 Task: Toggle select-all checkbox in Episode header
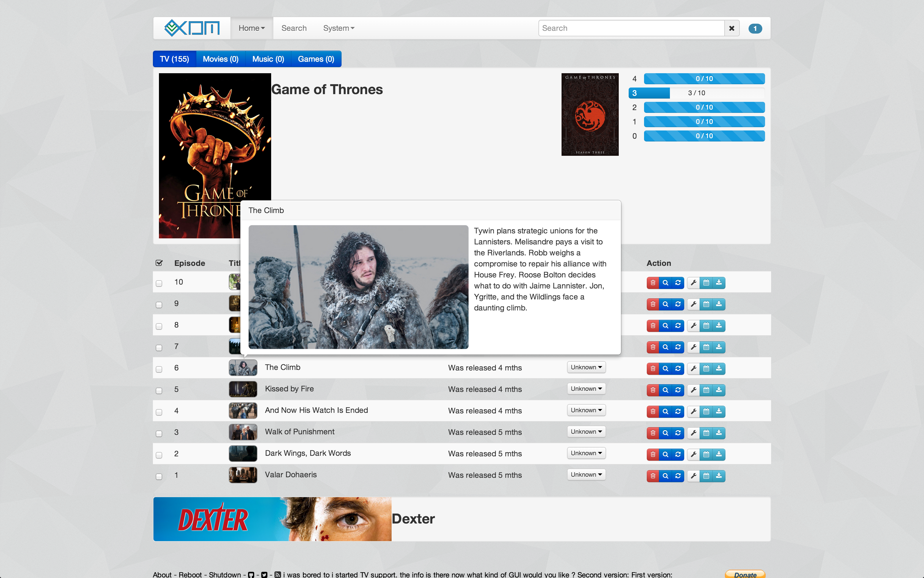pyautogui.click(x=159, y=263)
